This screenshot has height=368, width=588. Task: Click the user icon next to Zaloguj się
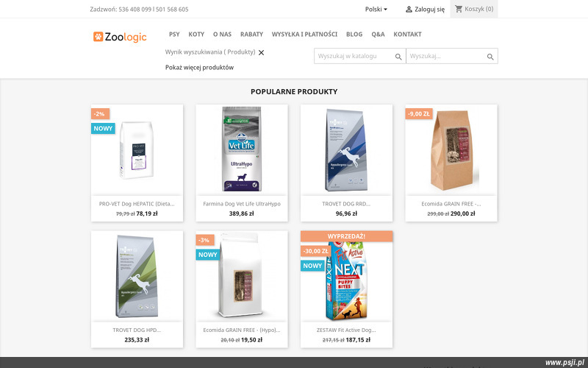point(409,10)
